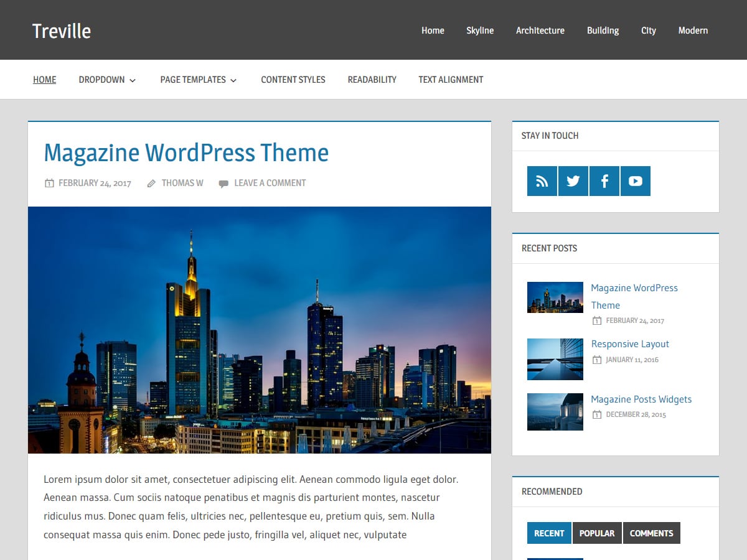Open author Thomas W link
This screenshot has height=560, width=747.
[182, 183]
